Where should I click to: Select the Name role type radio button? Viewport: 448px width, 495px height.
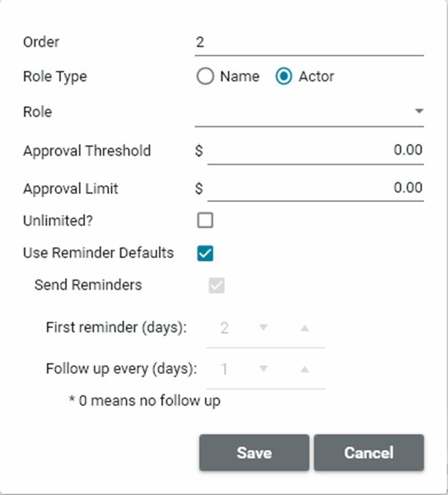(205, 76)
